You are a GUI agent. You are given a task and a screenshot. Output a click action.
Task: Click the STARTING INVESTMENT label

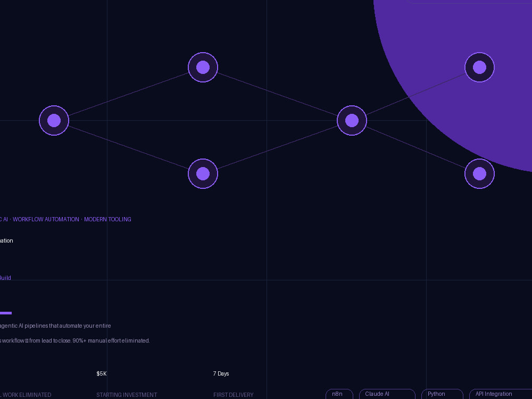[x=127, y=395]
